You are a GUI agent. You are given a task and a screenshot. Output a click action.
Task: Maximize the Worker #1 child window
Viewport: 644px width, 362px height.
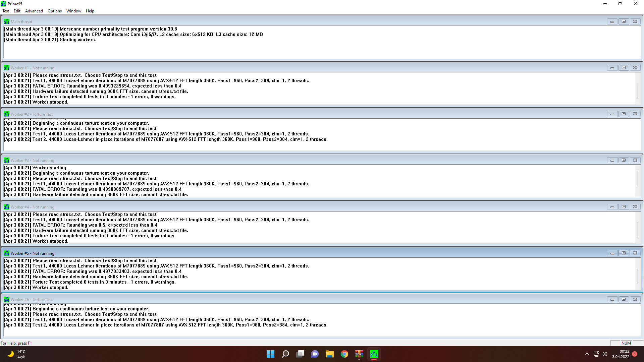(624, 68)
